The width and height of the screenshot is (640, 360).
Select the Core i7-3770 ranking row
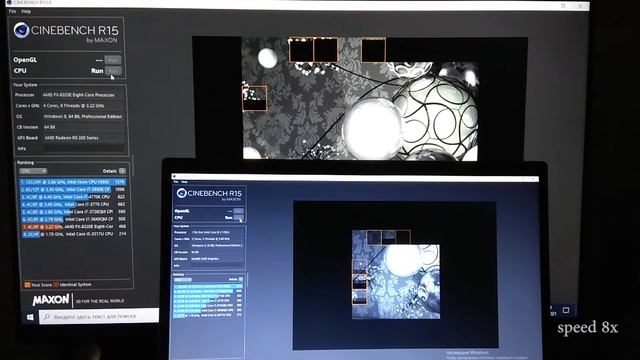pyautogui.click(x=73, y=204)
